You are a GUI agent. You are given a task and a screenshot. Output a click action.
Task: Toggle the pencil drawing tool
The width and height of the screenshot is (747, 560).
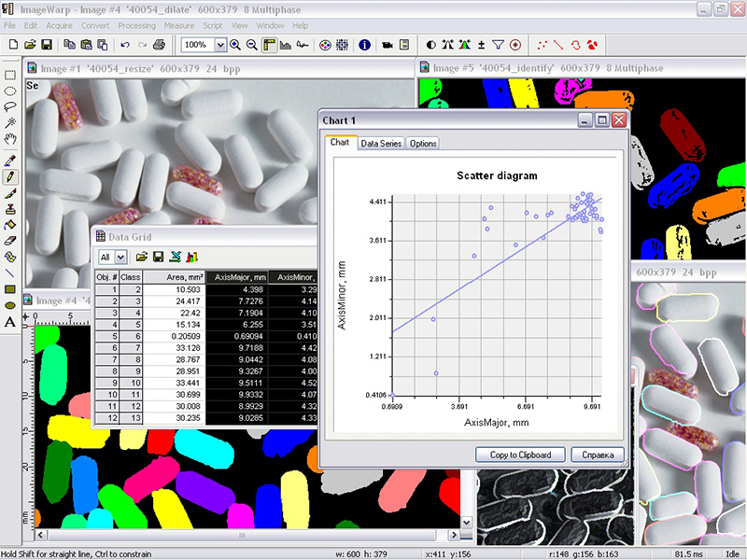10,176
